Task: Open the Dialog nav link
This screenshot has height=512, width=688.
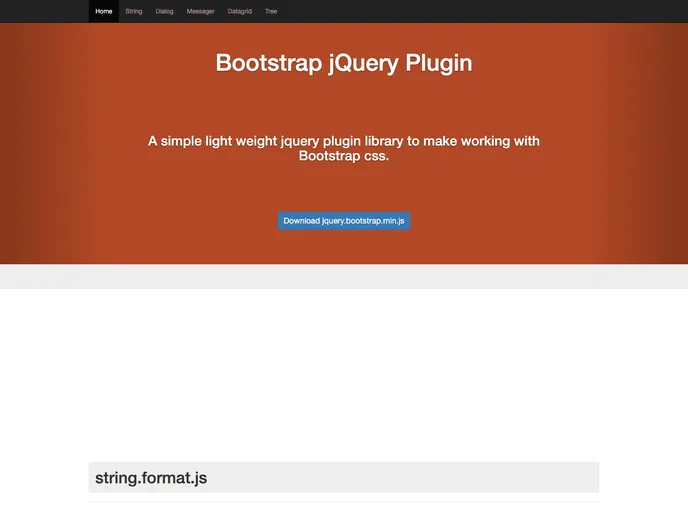Action: coord(165,11)
